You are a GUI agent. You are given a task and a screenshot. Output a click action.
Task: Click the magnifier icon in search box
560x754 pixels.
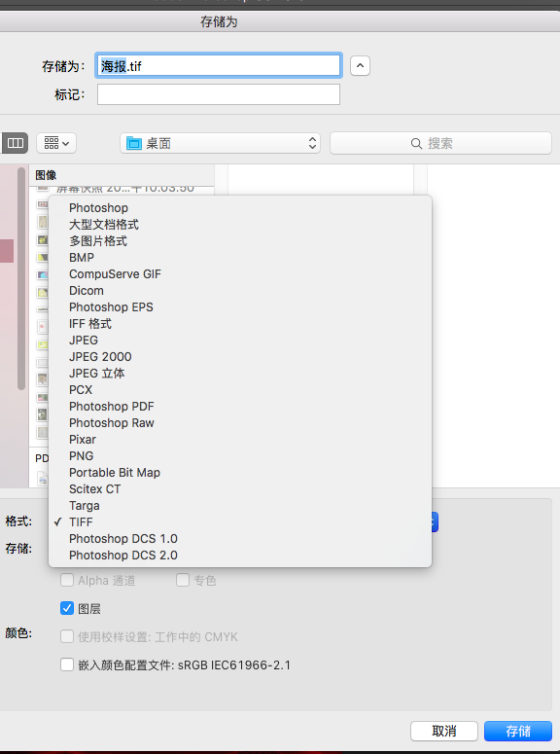tap(416, 143)
